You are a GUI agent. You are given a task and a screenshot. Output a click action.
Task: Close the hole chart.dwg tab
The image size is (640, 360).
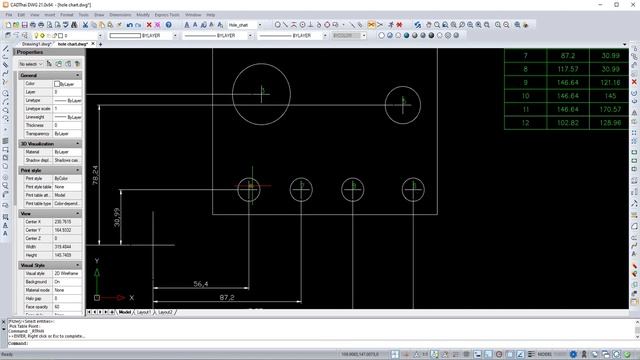(93, 44)
